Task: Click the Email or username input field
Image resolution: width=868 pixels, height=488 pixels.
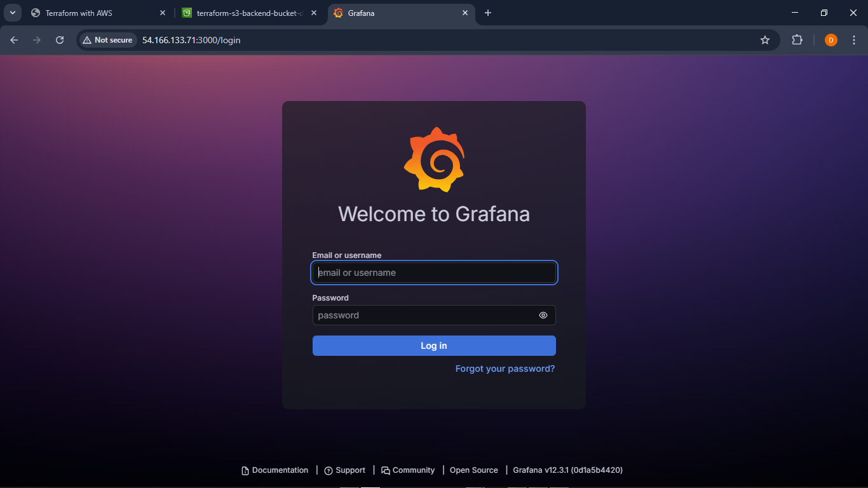Action: tap(434, 273)
